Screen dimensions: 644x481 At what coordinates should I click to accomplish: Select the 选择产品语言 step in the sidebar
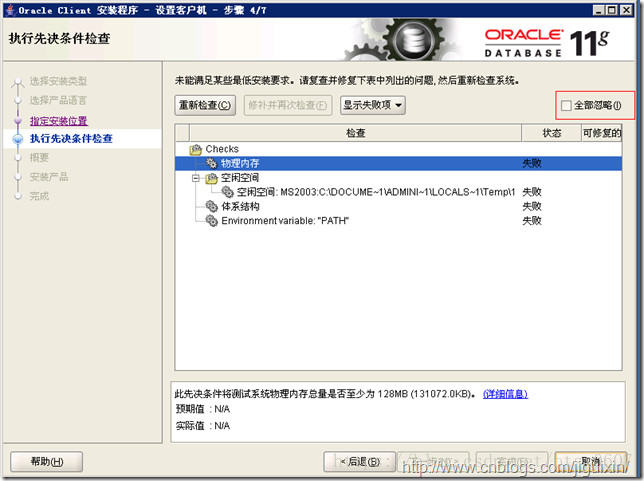click(58, 100)
